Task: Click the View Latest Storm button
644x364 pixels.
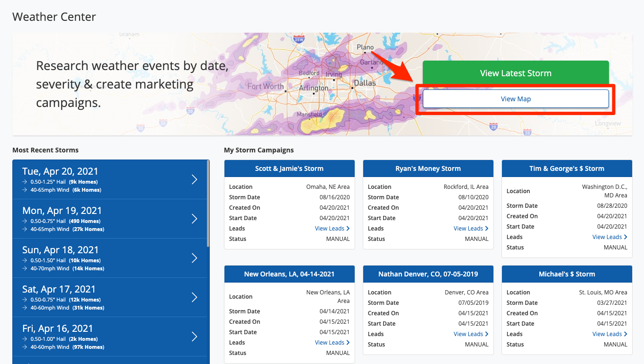Action: [515, 73]
